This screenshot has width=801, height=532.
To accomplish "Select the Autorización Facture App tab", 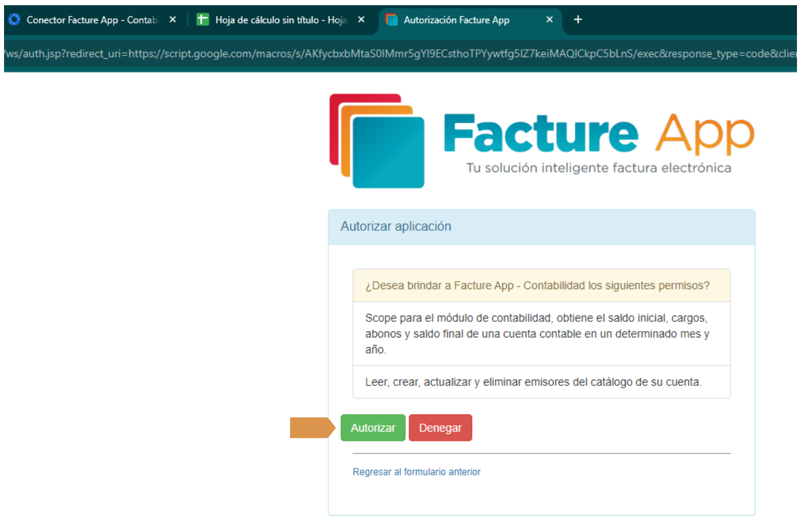I will (x=462, y=20).
